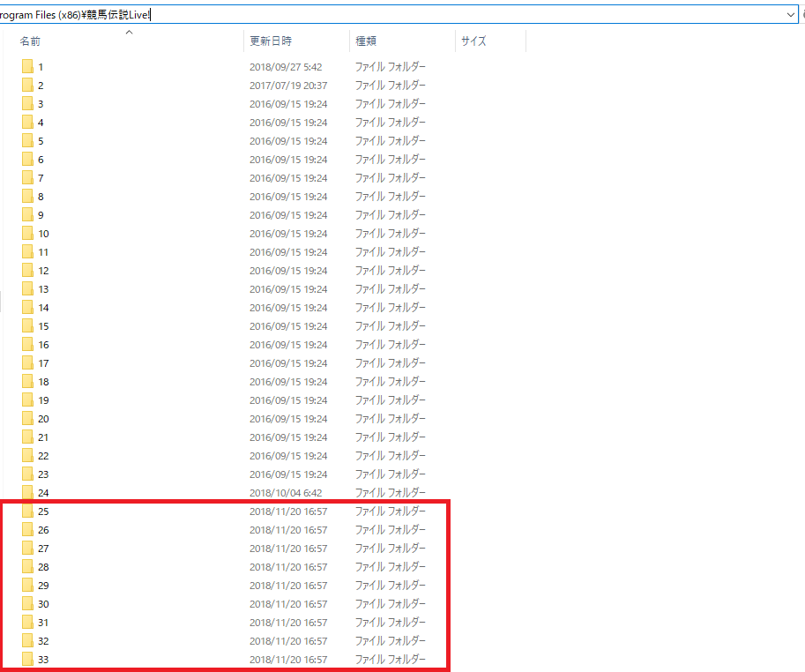The width and height of the screenshot is (805, 672).
Task: Click date 2018/10/04 6:42
Action: coord(286,493)
